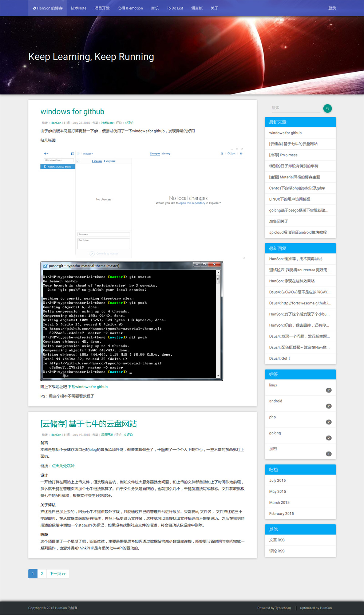Click the 下载windows for github download link

coord(88,387)
